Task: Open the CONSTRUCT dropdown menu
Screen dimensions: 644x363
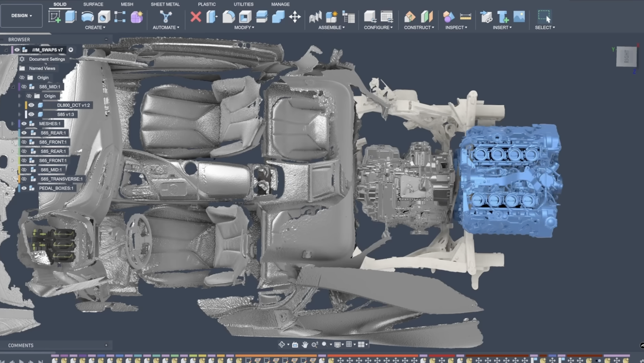Action: 419,27
